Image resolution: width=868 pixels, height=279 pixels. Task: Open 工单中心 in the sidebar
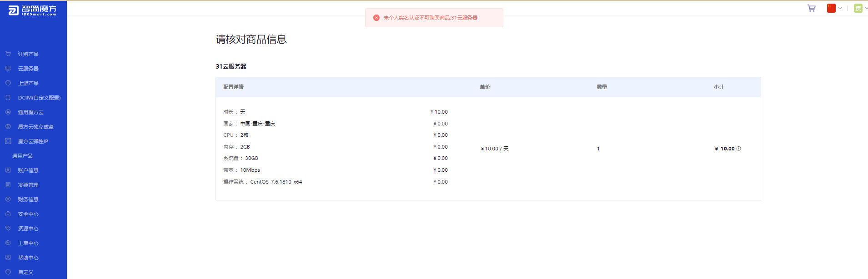[x=28, y=243]
